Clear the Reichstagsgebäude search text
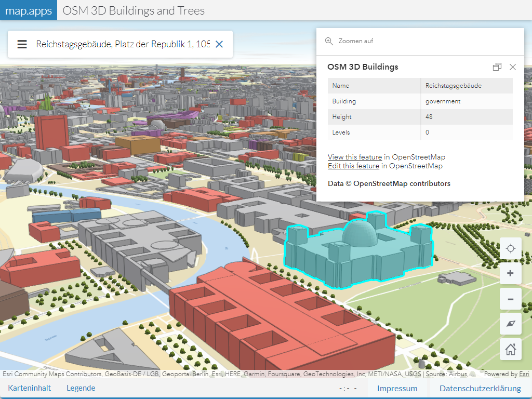The height and width of the screenshot is (399, 532). click(x=219, y=44)
